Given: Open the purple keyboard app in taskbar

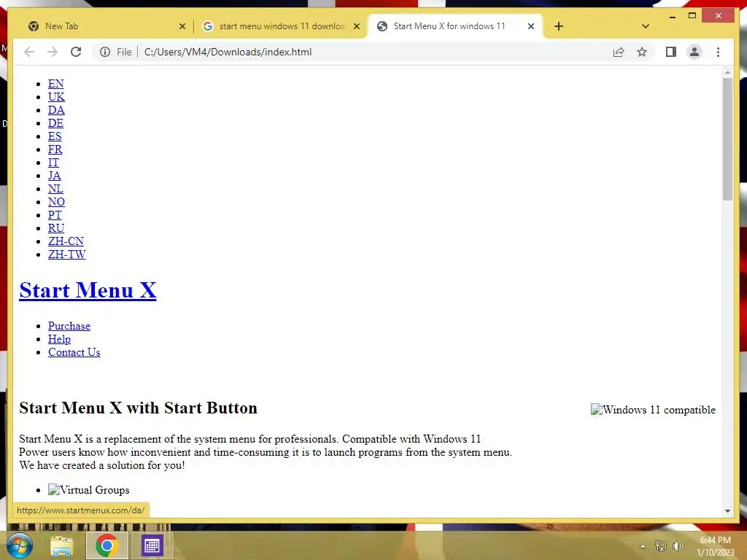Looking at the screenshot, I should tap(152, 545).
